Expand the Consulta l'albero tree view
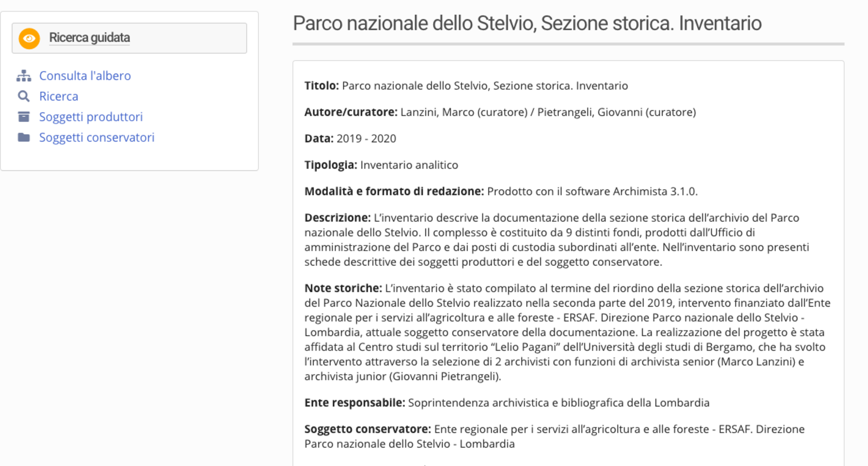 [85, 75]
